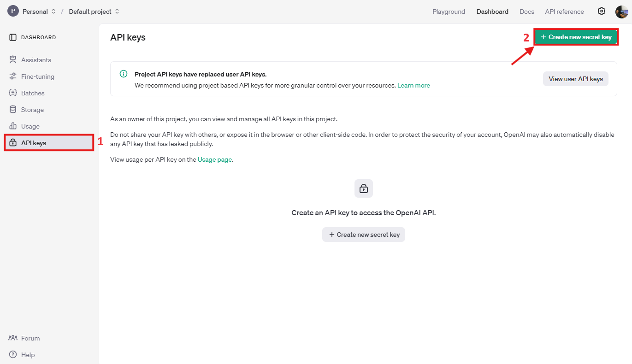
Task: Click the Assistants robot icon in sidebar
Action: click(13, 60)
